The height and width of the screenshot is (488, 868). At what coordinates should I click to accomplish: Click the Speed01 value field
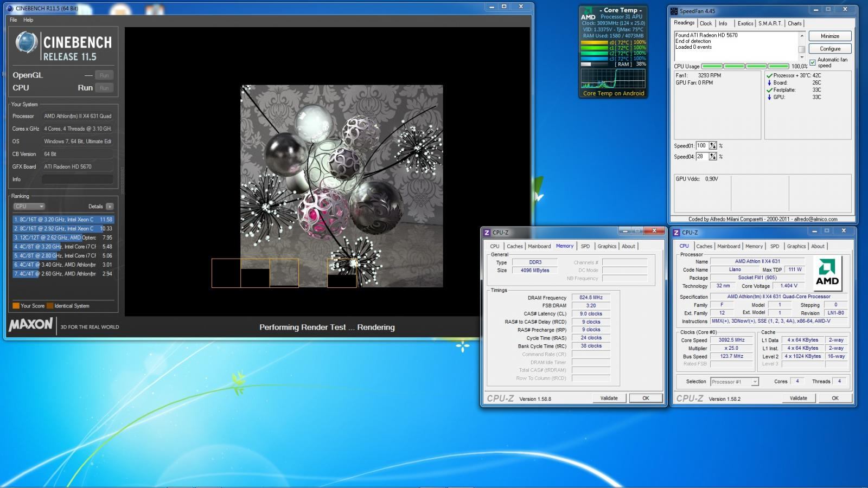point(702,146)
